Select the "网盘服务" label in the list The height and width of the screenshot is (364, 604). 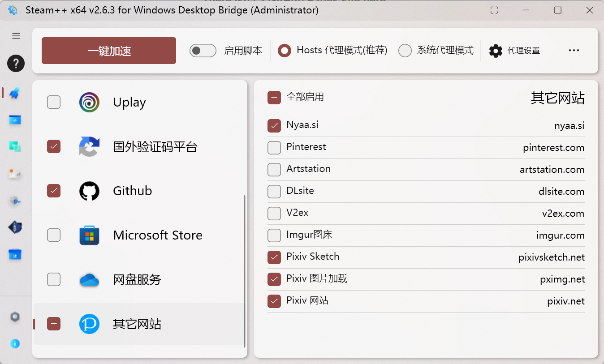tap(137, 280)
